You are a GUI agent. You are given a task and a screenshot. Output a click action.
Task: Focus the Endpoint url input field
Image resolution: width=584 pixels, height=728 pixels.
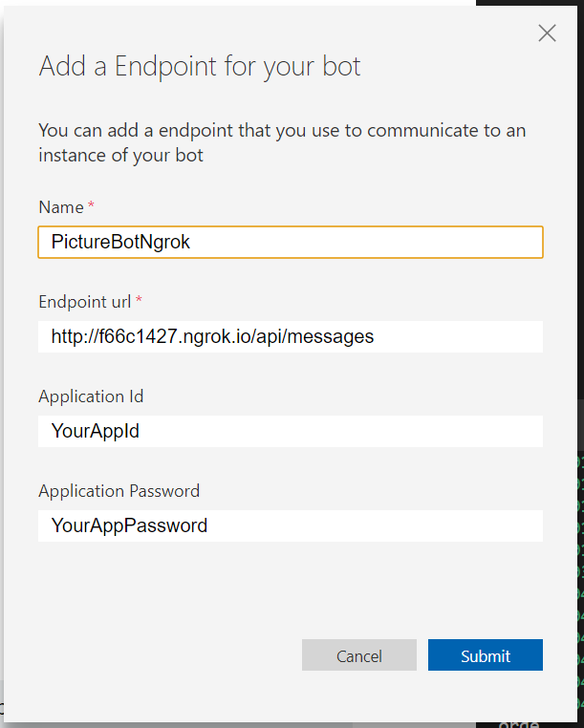click(291, 336)
